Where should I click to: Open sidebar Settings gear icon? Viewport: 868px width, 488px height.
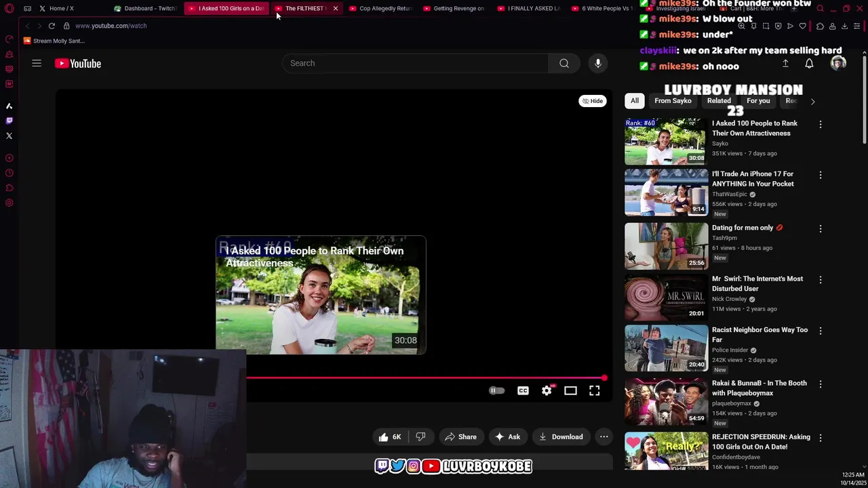pyautogui.click(x=9, y=203)
